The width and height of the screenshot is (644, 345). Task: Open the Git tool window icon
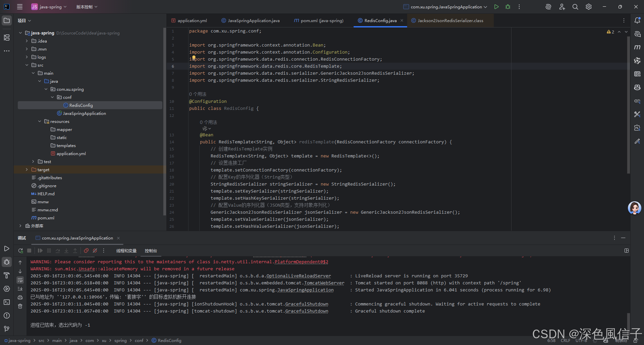pyautogui.click(x=7, y=329)
